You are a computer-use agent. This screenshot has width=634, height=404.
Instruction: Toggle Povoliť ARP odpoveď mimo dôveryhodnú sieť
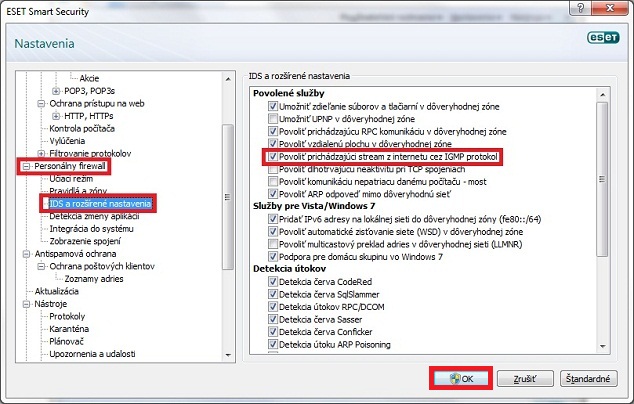click(273, 194)
